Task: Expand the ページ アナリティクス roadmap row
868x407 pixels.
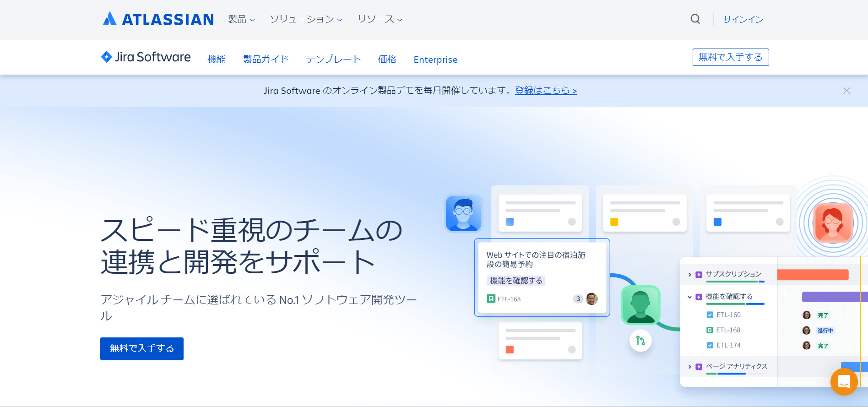Action: click(690, 367)
